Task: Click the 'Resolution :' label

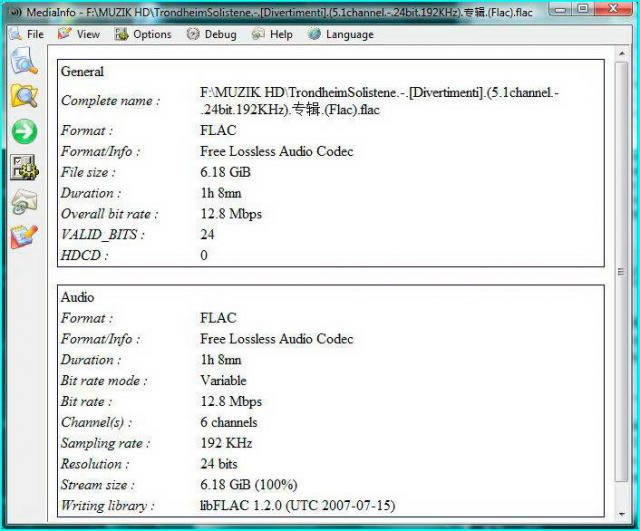Action: (x=95, y=464)
